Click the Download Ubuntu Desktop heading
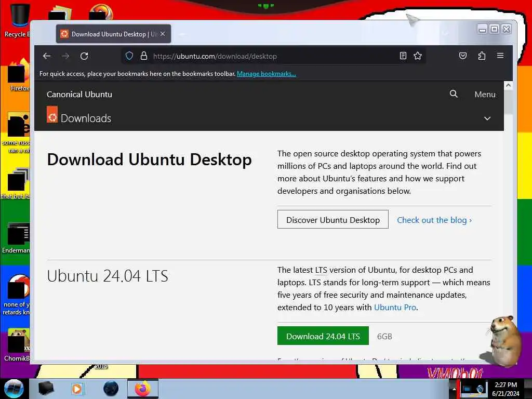 [149, 159]
